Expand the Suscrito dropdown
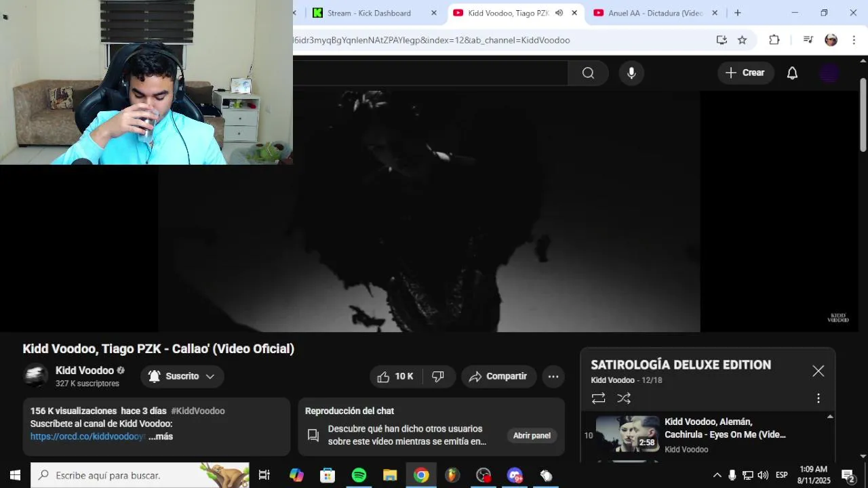Viewport: 868px width, 488px height. click(182, 377)
